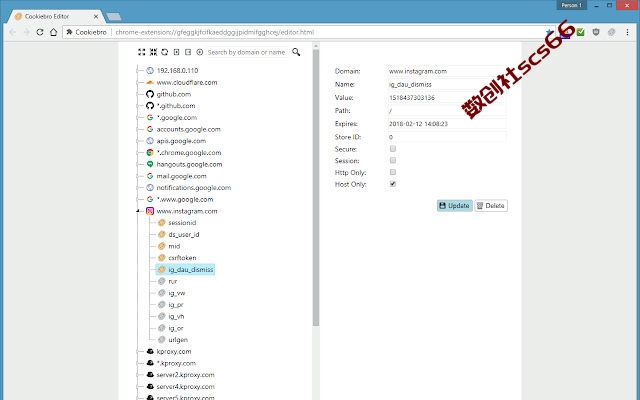Click the GitHub icon next to github.com
This screenshot has height=400, width=640.
pos(150,94)
